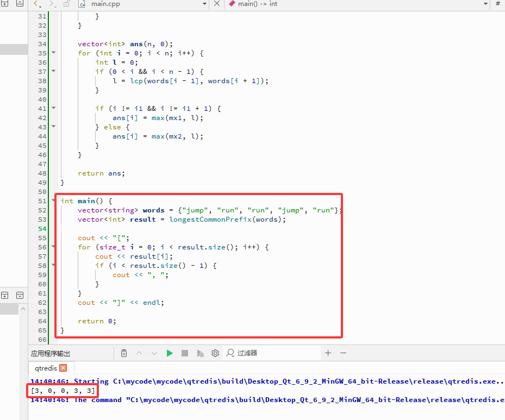Collapse the for loop at line 35
Viewport: 505px width, 420px height.
point(54,53)
